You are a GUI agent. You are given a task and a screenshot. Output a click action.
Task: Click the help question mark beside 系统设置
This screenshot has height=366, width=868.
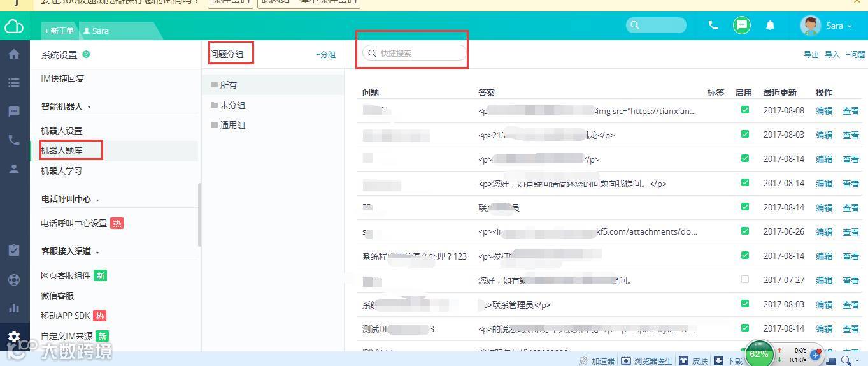pyautogui.click(x=86, y=54)
